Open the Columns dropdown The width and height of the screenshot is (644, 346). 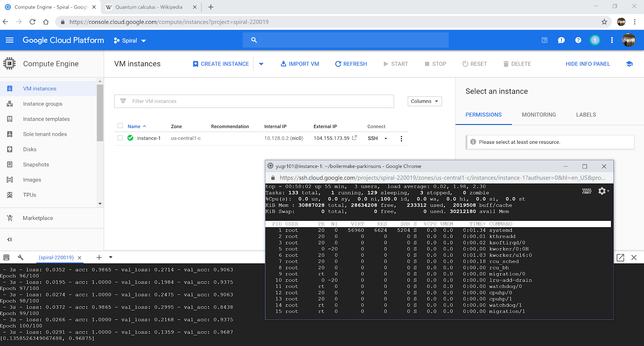click(425, 101)
